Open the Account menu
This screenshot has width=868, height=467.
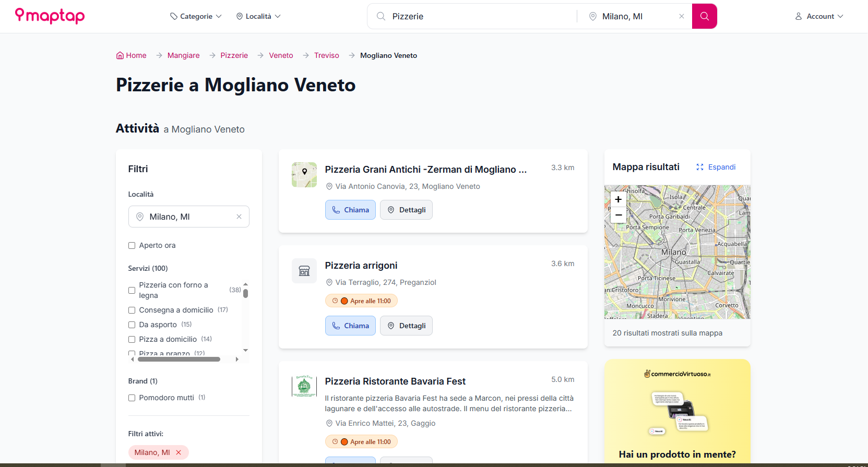point(819,16)
